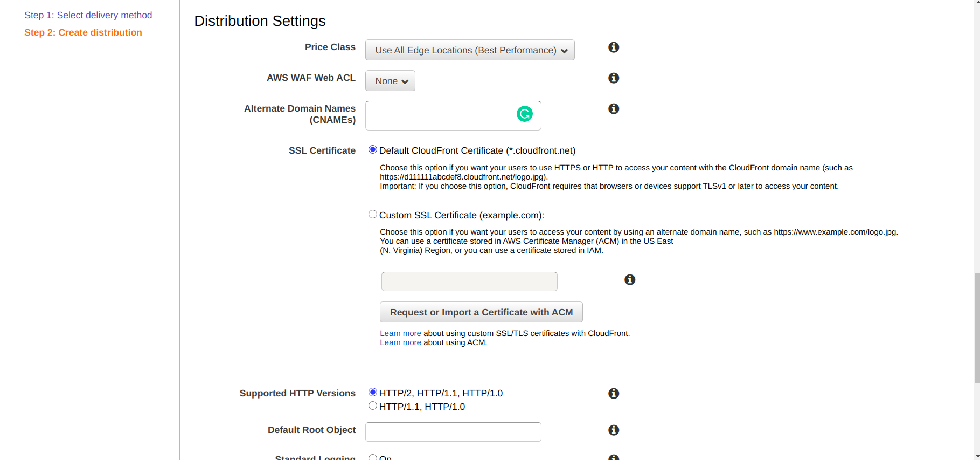The height and width of the screenshot is (460, 980).
Task: Focus the Default Root Object text field
Action: pyautogui.click(x=453, y=432)
